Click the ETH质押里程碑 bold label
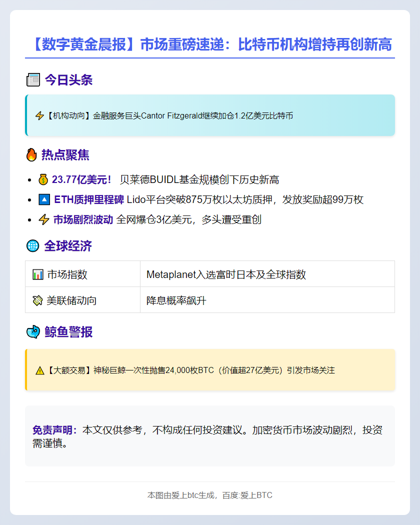Viewport: 420px width, 525px height. 88,200
